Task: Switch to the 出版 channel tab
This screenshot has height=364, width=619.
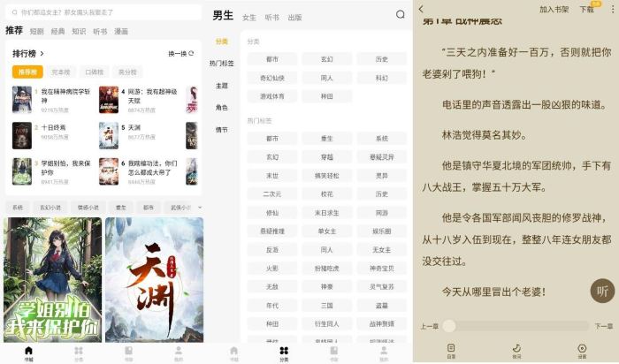Action: point(294,18)
